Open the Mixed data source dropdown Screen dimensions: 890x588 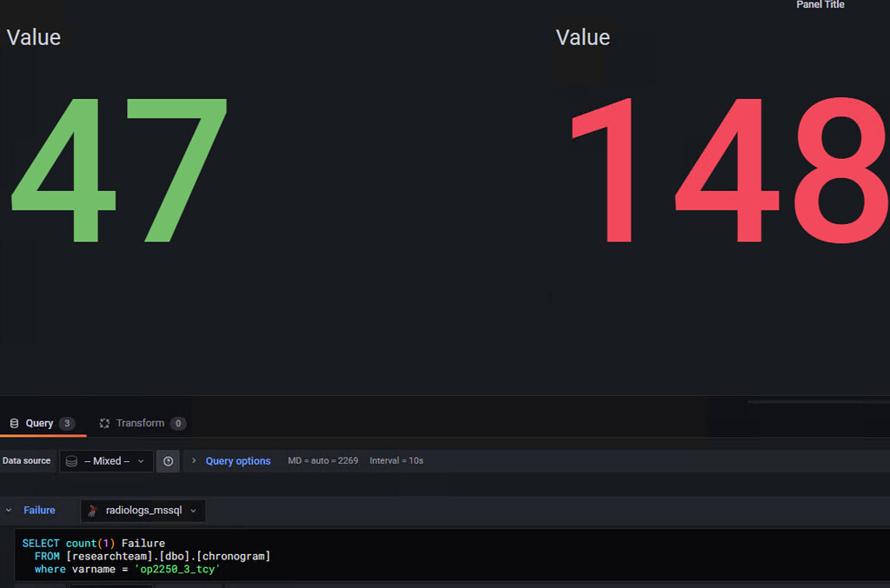point(106,460)
